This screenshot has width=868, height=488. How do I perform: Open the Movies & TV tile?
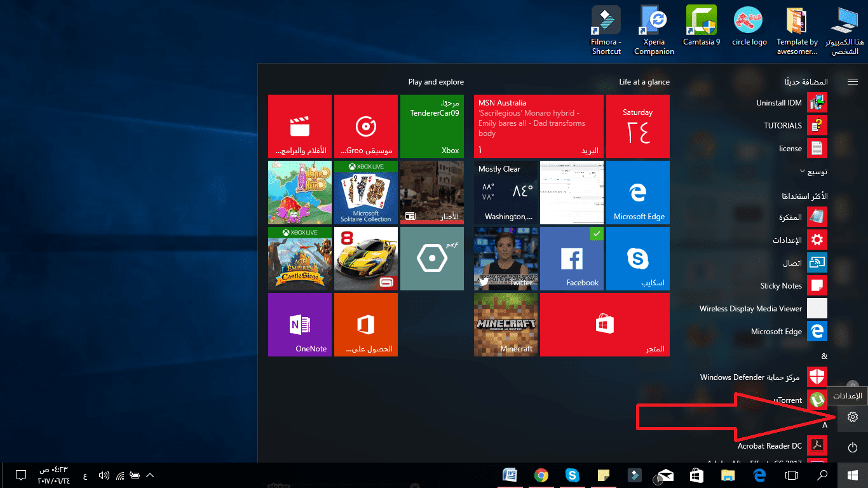point(300,126)
